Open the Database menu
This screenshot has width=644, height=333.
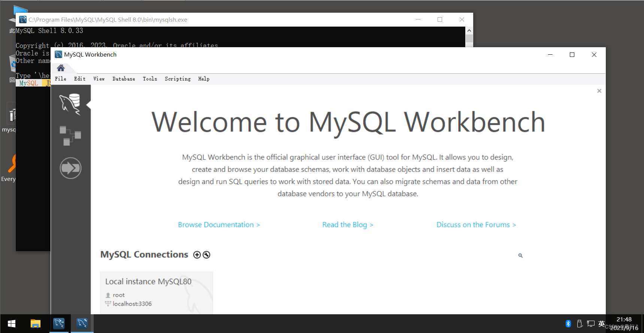(124, 79)
